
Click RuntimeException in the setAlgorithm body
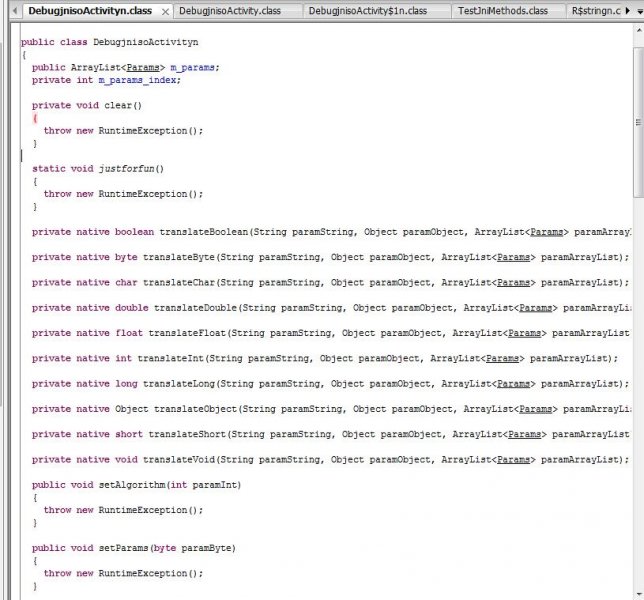(143, 510)
